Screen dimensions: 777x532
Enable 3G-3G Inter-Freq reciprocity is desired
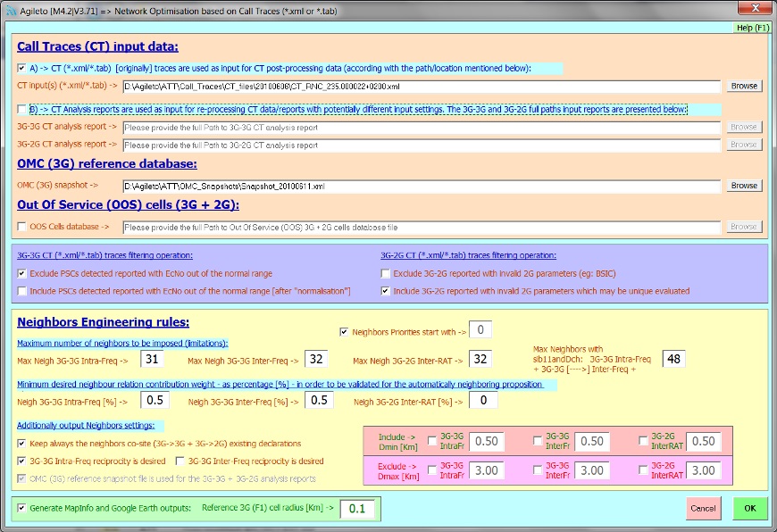[x=181, y=461]
